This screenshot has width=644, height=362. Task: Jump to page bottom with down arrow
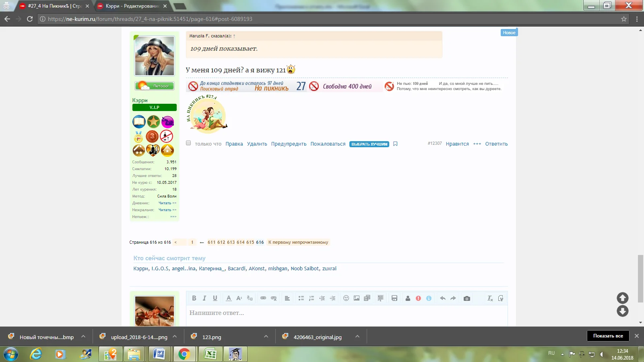[x=623, y=311]
